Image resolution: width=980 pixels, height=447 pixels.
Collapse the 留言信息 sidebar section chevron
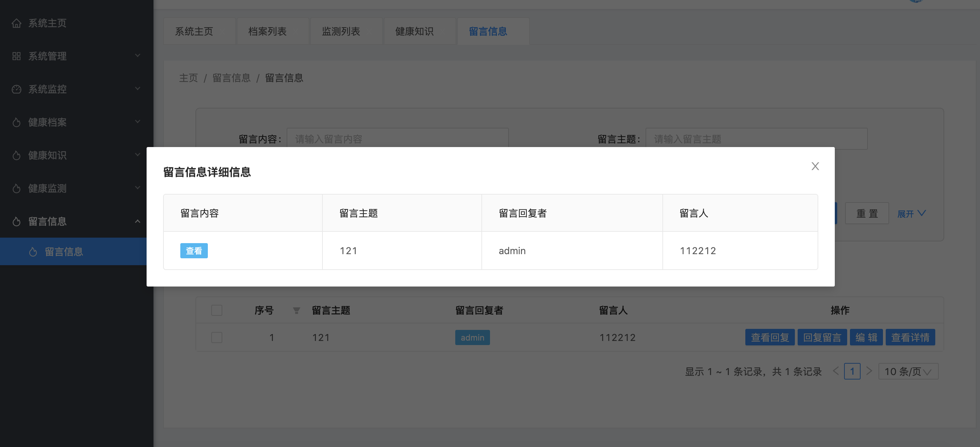point(137,221)
